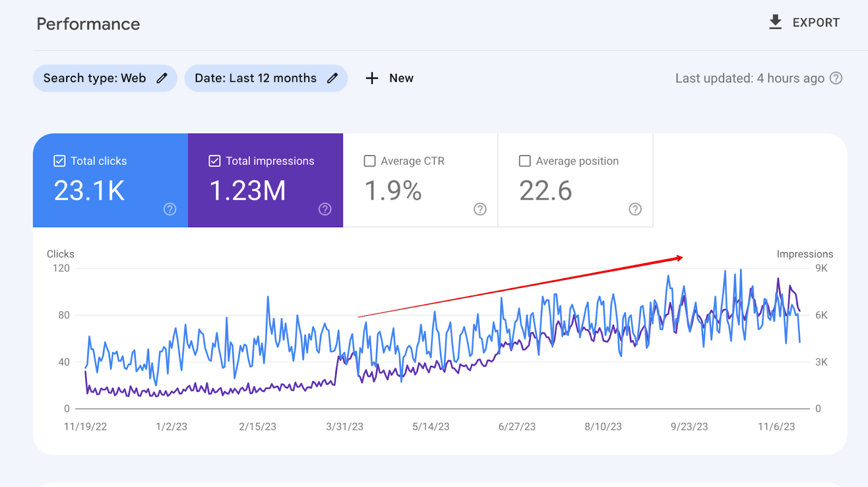Viewport: 868px width, 487px height.
Task: Open help icon on Average position card
Action: 635,209
